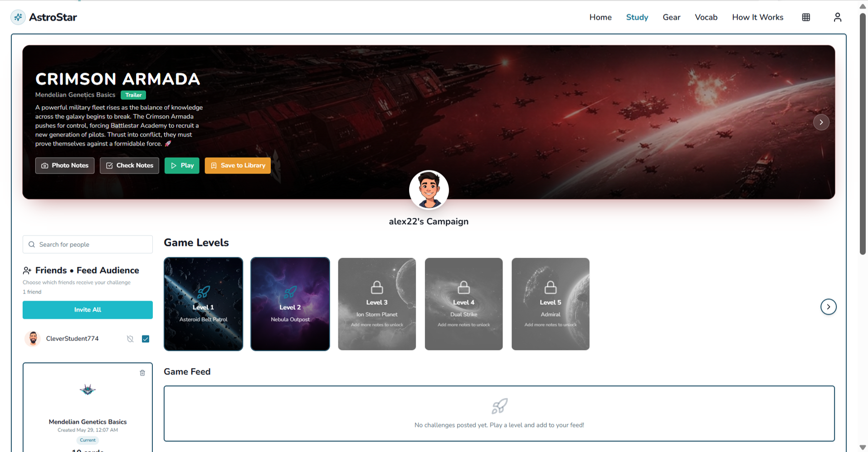Click the Current badge on the deck card
The image size is (868, 452).
point(88,440)
